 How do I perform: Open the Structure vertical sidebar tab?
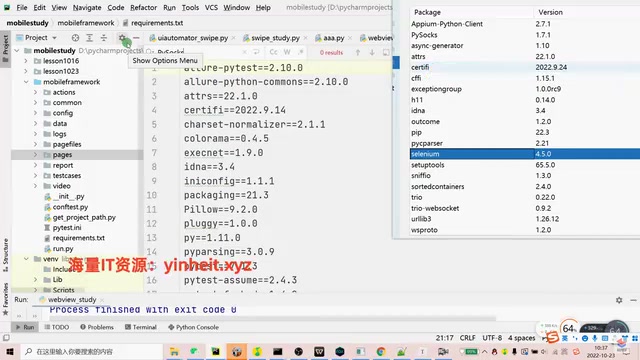(x=5, y=254)
